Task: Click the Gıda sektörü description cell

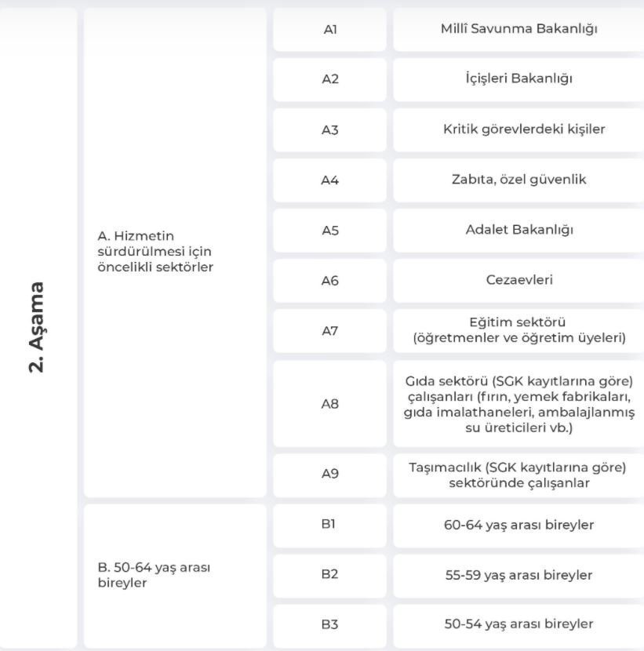Action: click(518, 404)
